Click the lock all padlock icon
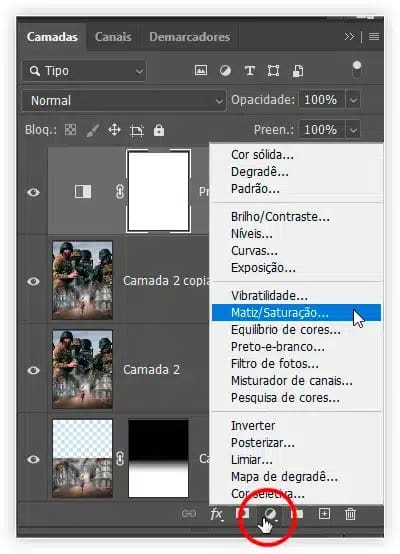The image size is (400, 554). point(159,130)
